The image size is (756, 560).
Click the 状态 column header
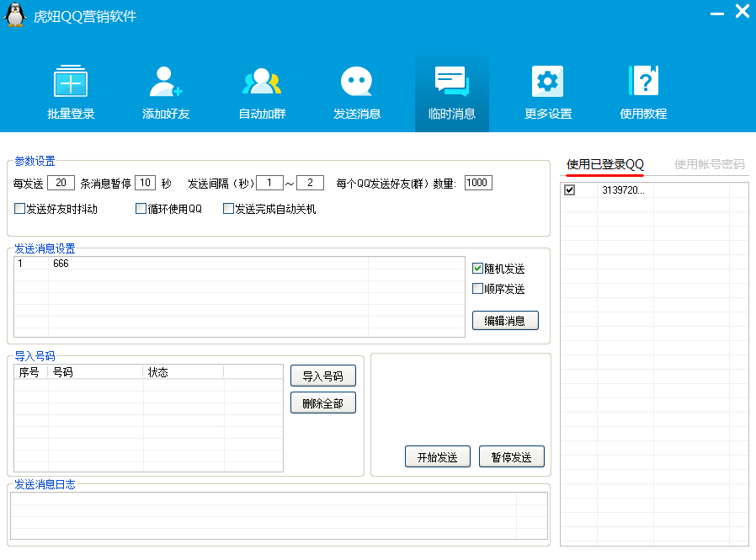pos(184,372)
